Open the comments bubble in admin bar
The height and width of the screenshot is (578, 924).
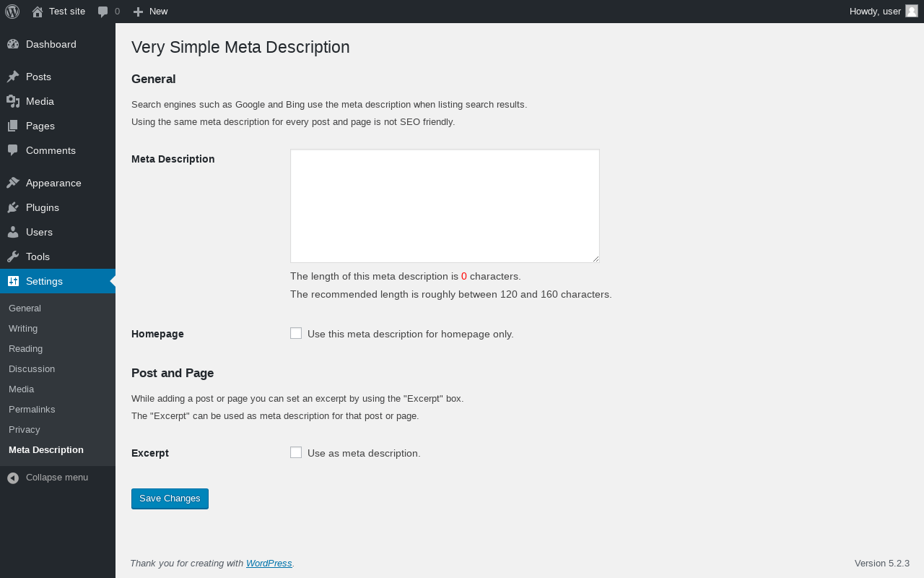pos(108,12)
